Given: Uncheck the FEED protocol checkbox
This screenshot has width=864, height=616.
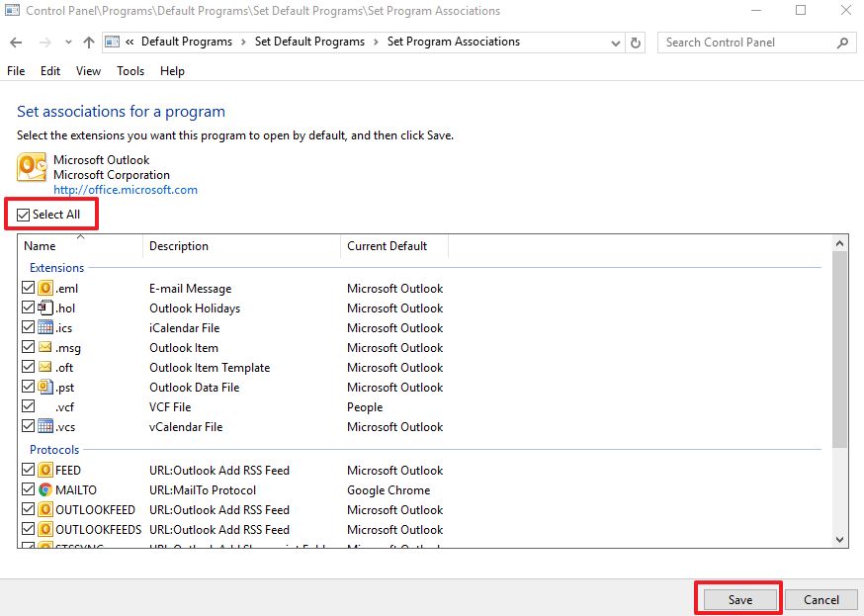Looking at the screenshot, I should click(x=28, y=470).
